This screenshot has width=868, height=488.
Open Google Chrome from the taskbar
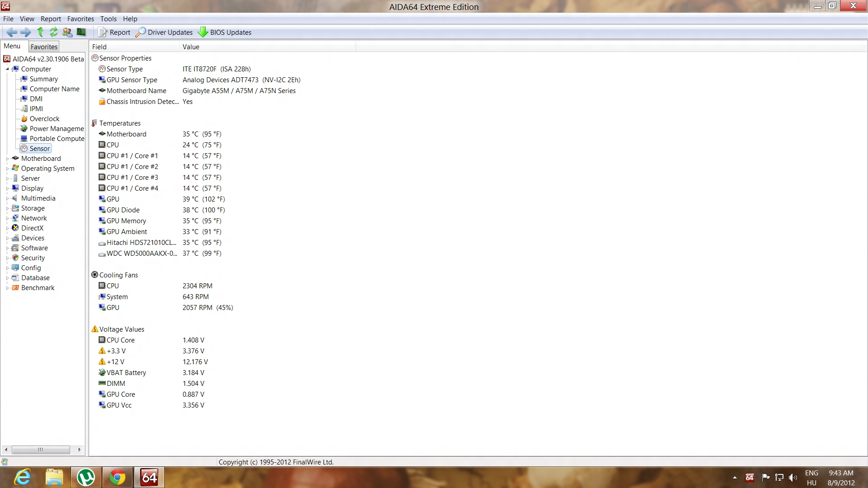(118, 478)
